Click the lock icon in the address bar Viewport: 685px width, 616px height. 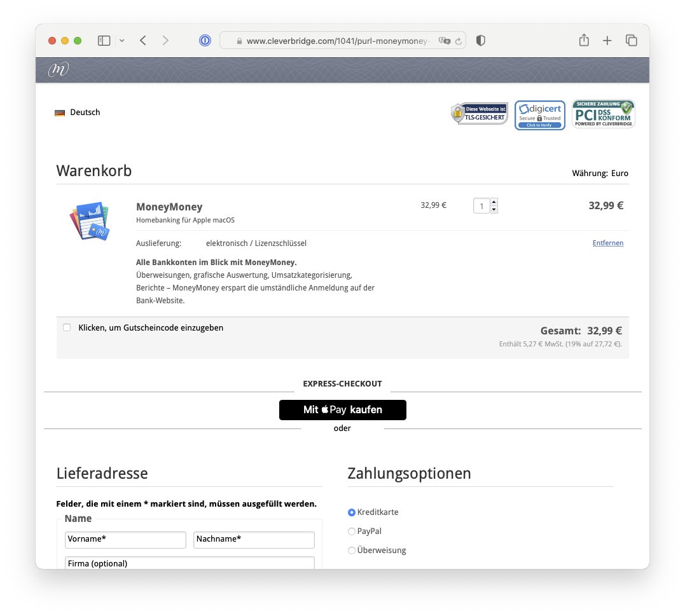(239, 41)
